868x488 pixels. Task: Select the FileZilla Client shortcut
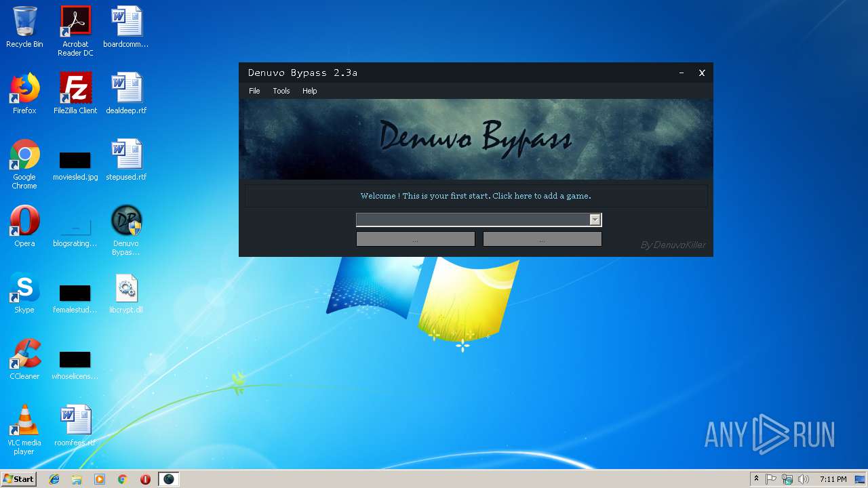pos(75,94)
